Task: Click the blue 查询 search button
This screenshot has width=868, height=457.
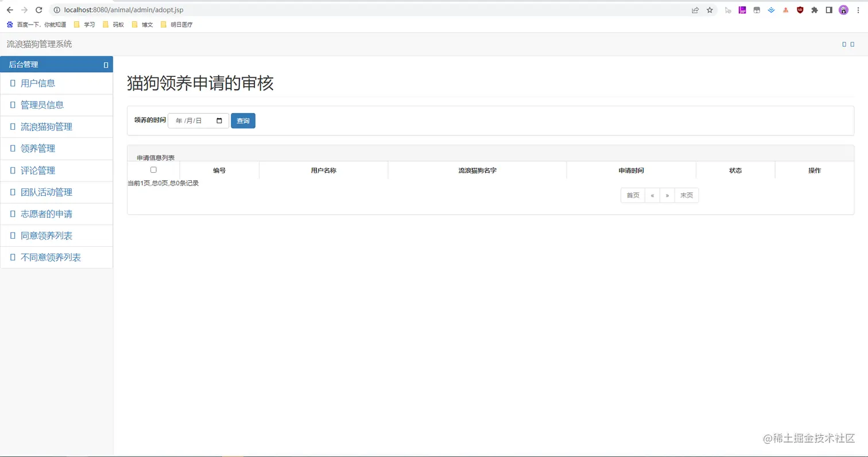Action: coord(243,121)
